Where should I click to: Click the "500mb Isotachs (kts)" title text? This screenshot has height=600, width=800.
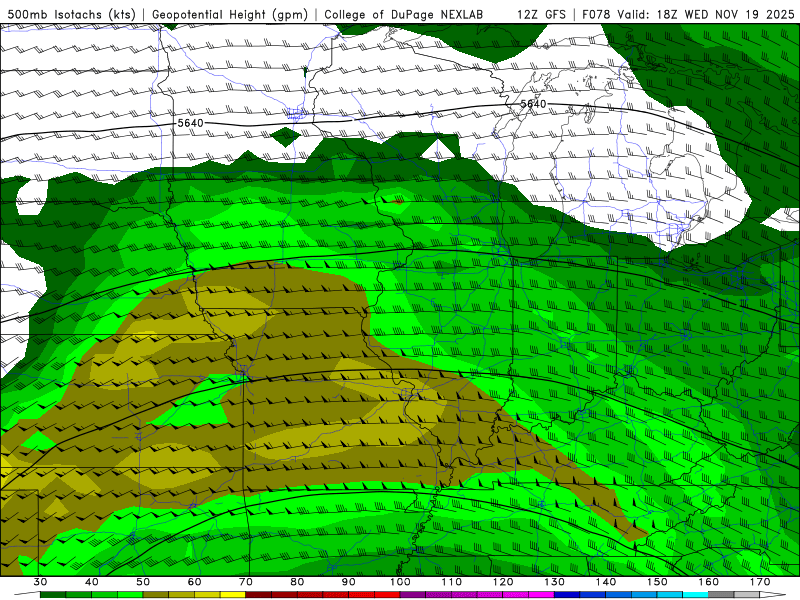tap(71, 14)
